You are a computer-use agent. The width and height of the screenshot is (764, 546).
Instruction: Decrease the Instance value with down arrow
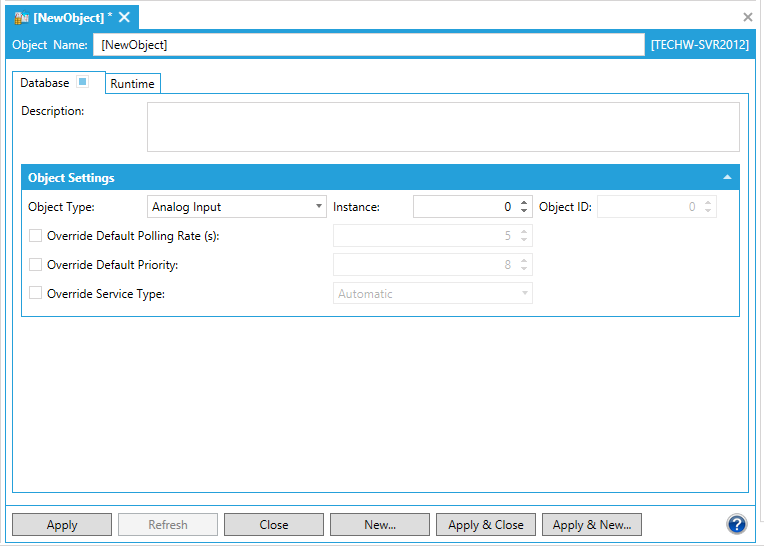point(524,211)
